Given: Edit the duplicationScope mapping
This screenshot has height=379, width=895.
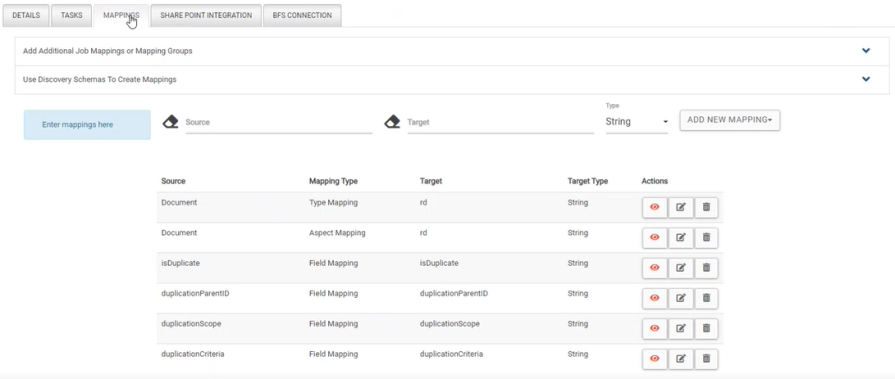Looking at the screenshot, I should (680, 329).
